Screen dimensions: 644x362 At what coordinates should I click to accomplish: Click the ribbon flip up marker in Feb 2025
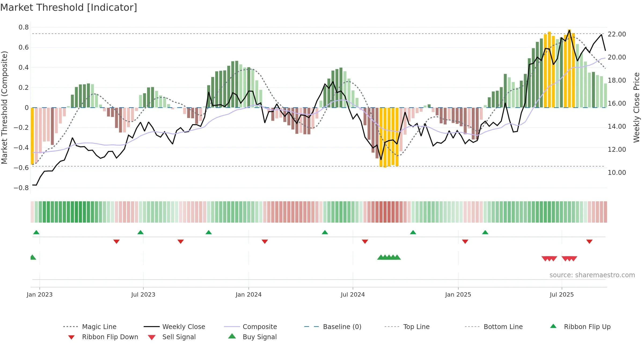[x=485, y=232]
